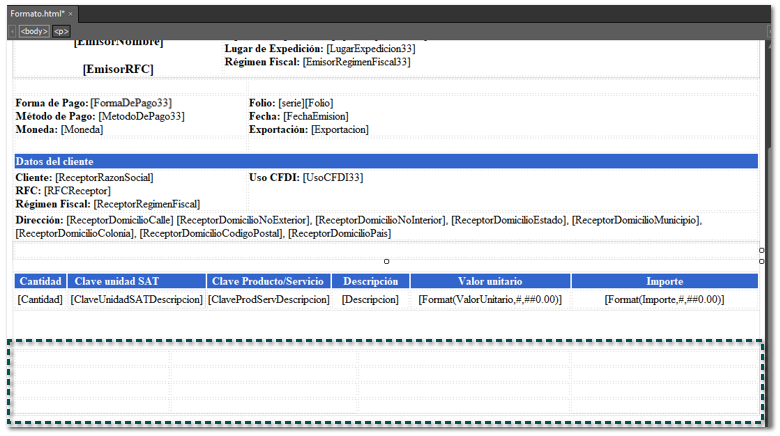Screen dimensions: 780x436
Task: Click the left arrow beside body tag
Action: [12, 31]
